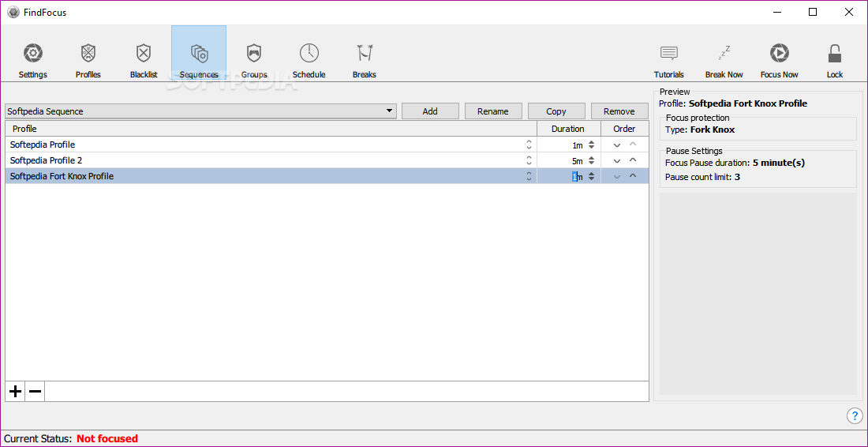Click the Copy sequence button
The image size is (868, 447).
(556, 111)
